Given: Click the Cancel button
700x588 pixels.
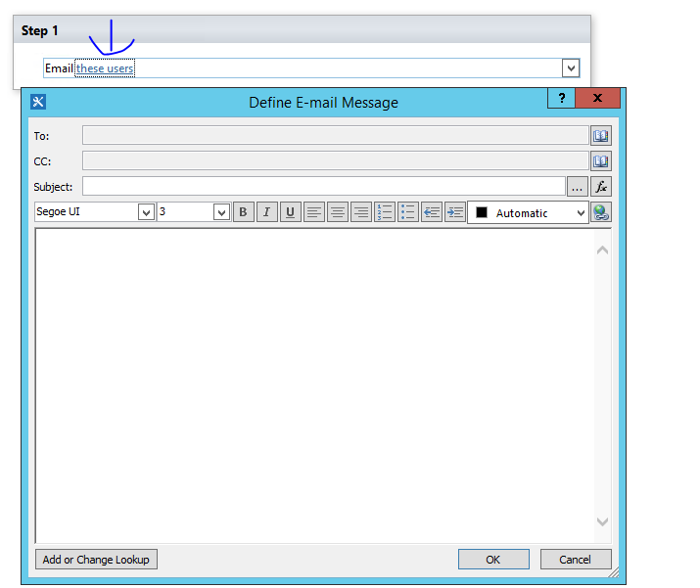Looking at the screenshot, I should click(576, 559).
